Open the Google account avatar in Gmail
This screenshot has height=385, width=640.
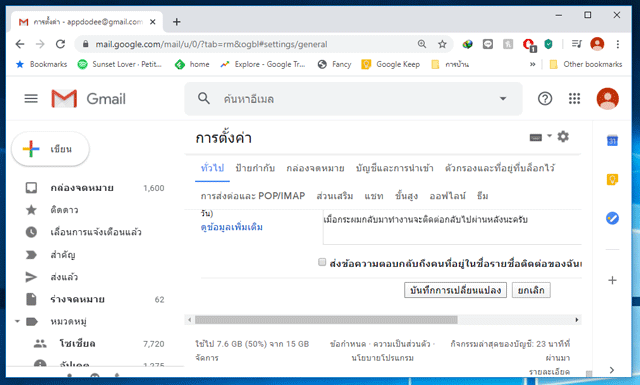click(607, 98)
